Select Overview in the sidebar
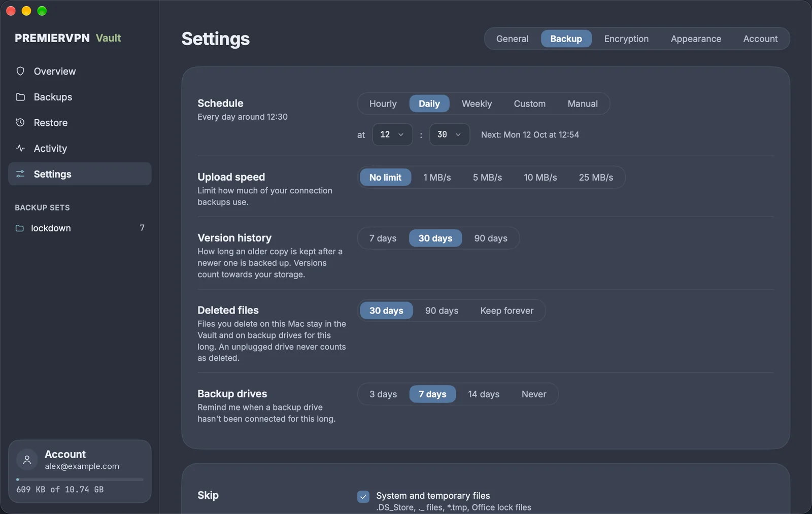 (x=80, y=71)
